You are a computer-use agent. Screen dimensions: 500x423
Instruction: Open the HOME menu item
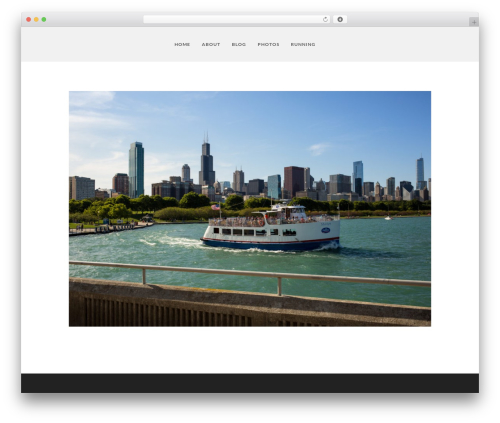[x=182, y=44]
